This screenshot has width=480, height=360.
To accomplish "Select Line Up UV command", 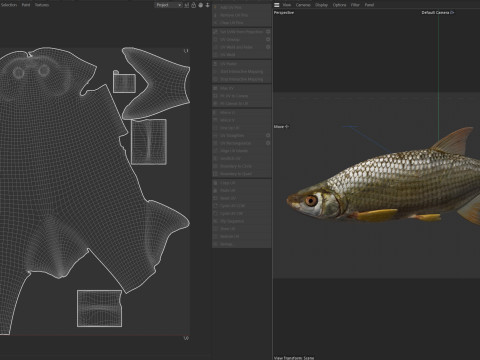I will pos(242,128).
